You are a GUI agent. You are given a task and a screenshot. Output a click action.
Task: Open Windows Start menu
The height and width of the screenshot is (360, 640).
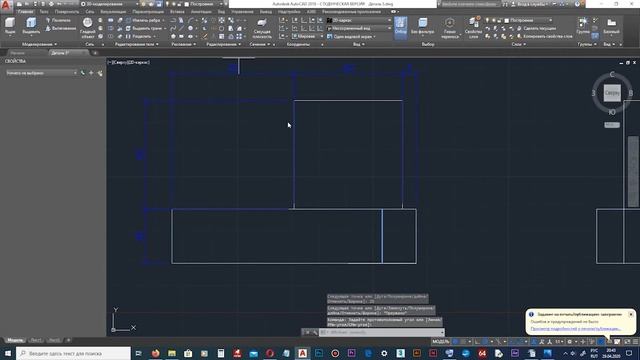[x=8, y=353]
